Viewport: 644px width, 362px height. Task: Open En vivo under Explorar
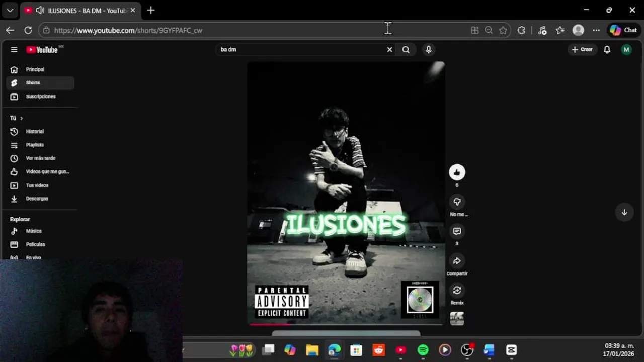click(40, 257)
